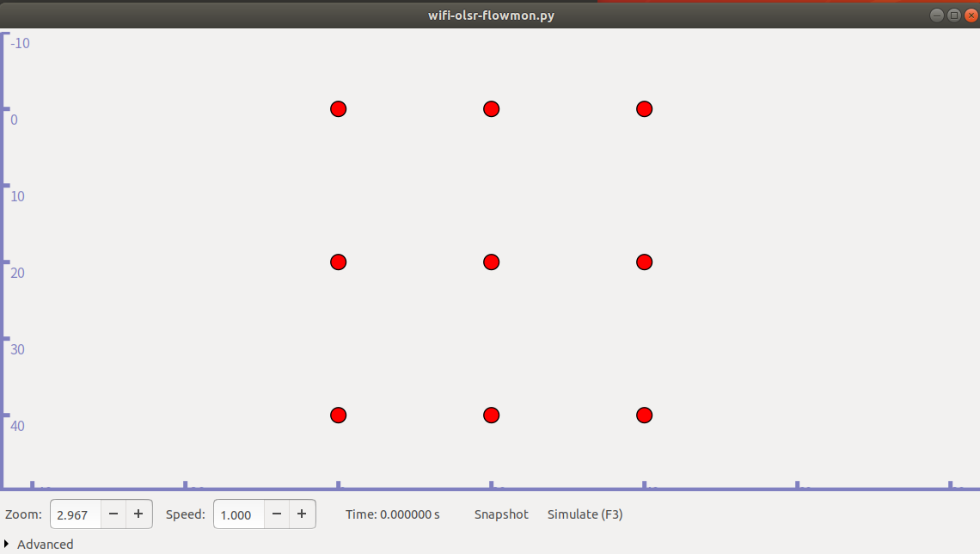The width and height of the screenshot is (980, 554).
Task: Increase speed with the plus button
Action: (x=302, y=514)
